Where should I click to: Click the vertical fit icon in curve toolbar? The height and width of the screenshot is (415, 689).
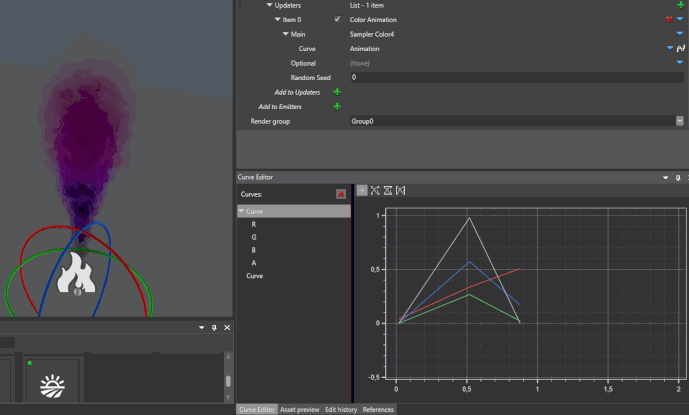tap(388, 190)
